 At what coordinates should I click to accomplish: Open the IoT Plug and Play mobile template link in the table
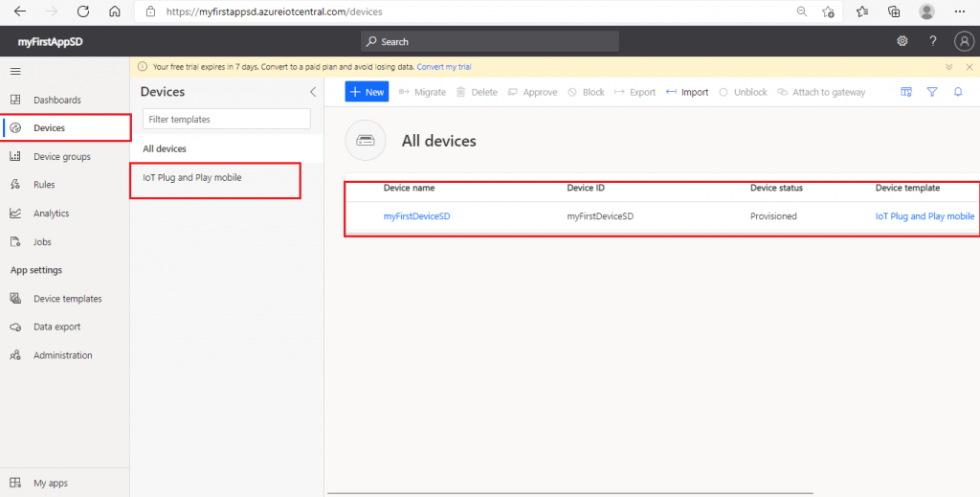(924, 216)
